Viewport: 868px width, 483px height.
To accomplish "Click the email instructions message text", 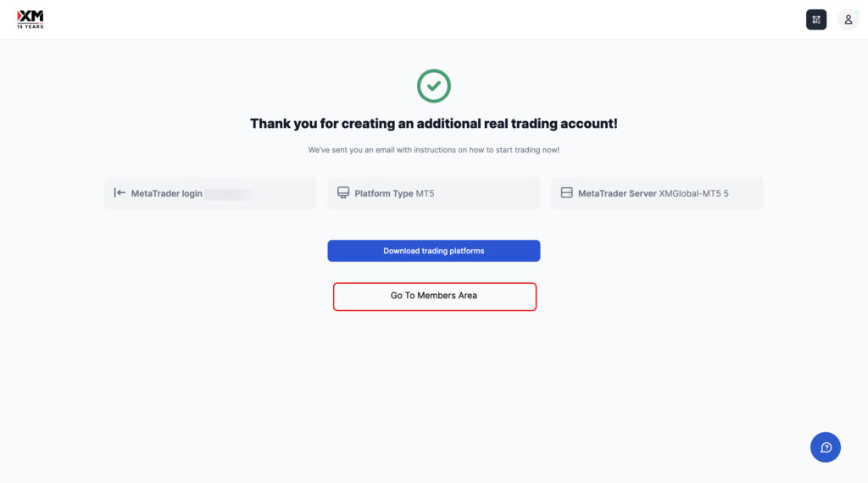I will [433, 150].
